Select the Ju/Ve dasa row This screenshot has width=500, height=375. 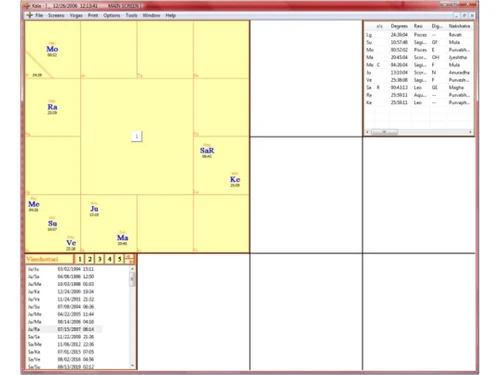click(x=63, y=299)
